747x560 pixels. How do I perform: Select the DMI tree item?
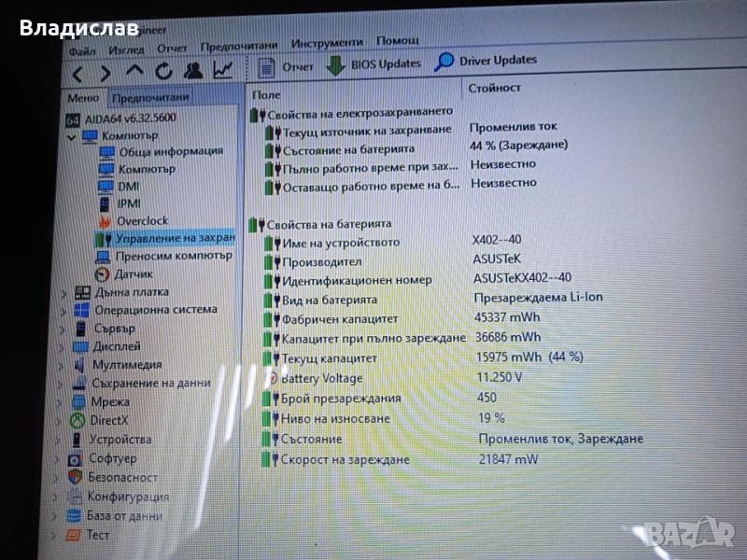click(120, 187)
